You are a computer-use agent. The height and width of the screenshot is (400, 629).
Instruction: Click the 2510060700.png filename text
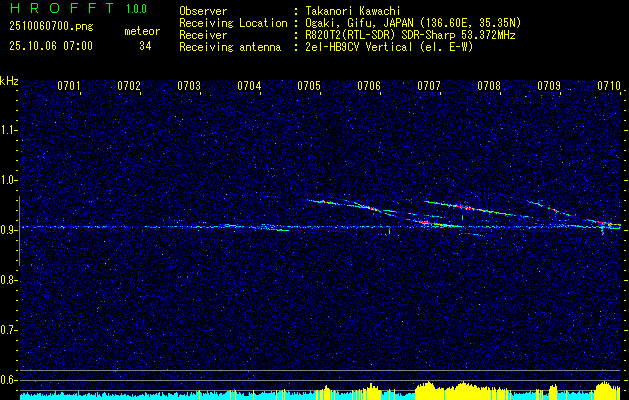(51, 27)
